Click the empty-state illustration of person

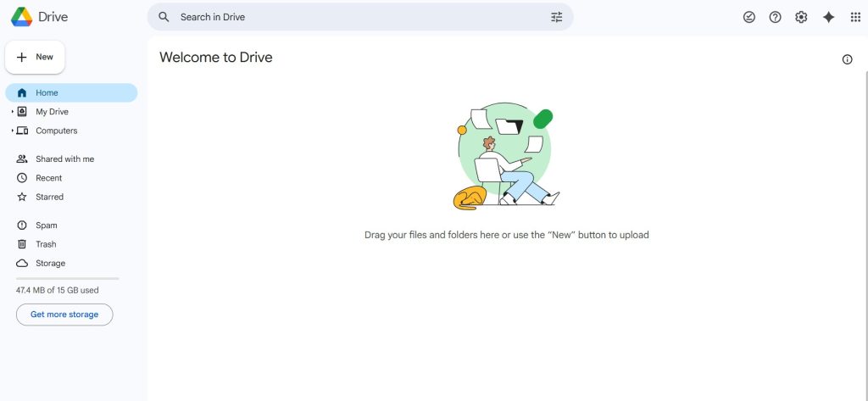(x=507, y=156)
